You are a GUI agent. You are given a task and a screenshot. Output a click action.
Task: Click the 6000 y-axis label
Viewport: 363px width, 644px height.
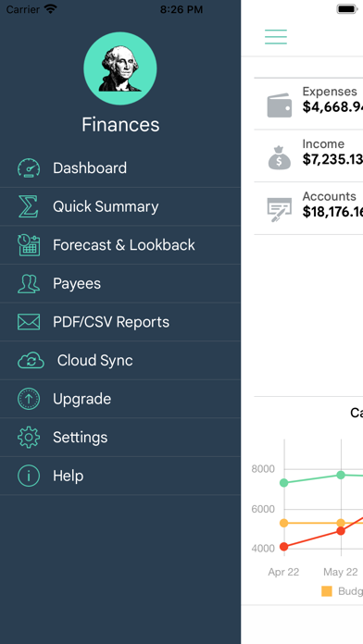point(263,509)
